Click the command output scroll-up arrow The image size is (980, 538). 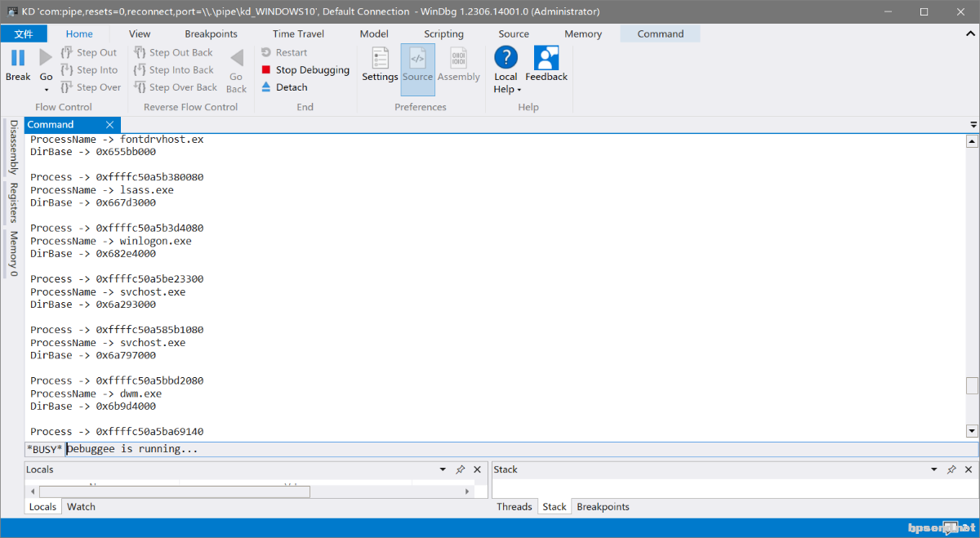pos(972,140)
